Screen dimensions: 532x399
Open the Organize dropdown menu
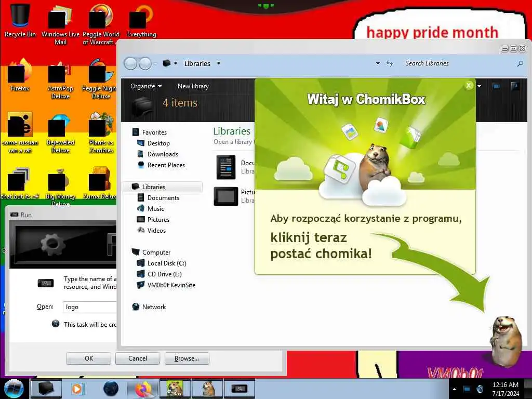146,86
